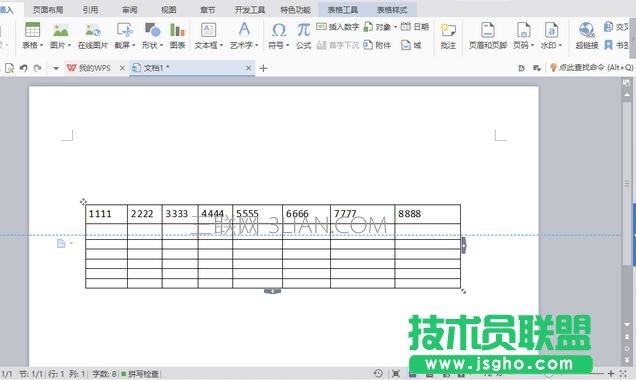This screenshot has width=636, height=380.
Task: Click the table resize handle at bottom-right corner
Action: [x=464, y=291]
